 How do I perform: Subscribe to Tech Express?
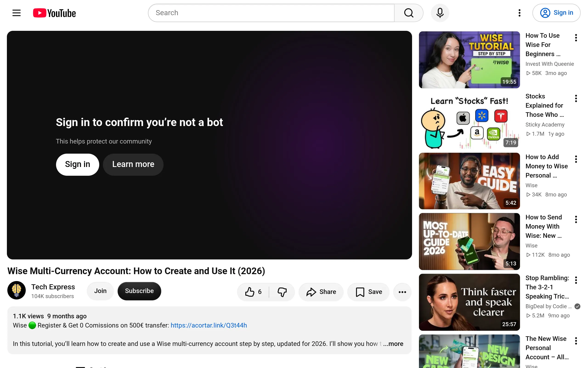(139, 291)
